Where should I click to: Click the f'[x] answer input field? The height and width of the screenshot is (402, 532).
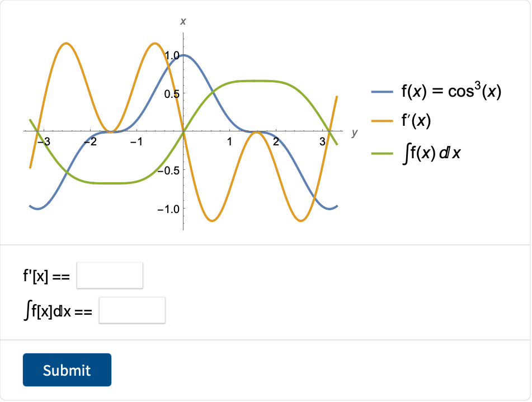coord(110,276)
